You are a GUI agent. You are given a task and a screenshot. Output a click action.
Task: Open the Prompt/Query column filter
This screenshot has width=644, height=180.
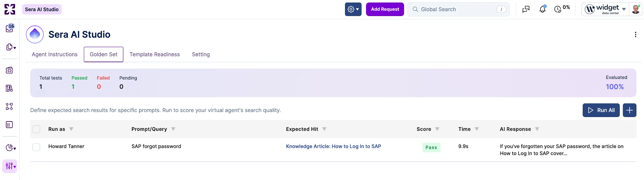click(x=173, y=129)
